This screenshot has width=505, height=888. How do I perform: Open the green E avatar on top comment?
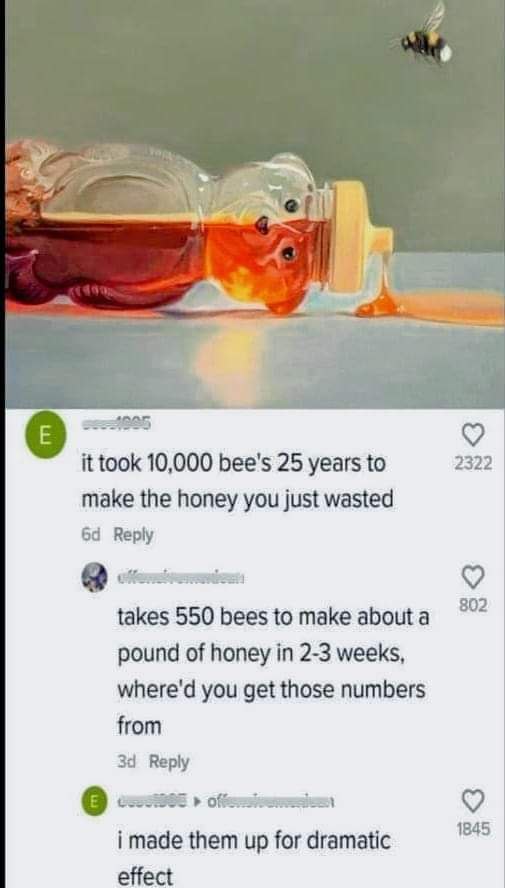click(45, 438)
